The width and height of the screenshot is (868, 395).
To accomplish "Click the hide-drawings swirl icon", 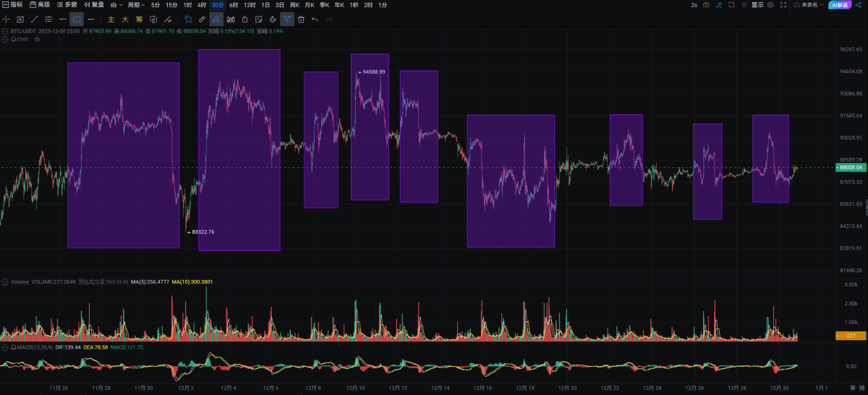I will (273, 20).
